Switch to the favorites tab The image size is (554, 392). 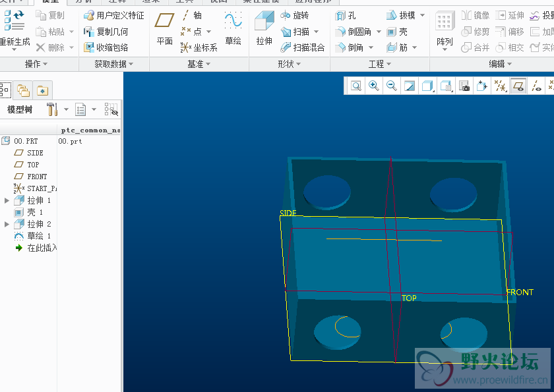(x=42, y=90)
